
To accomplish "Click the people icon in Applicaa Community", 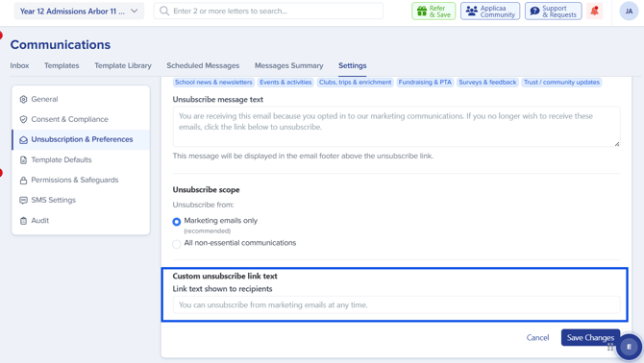I will [472, 12].
